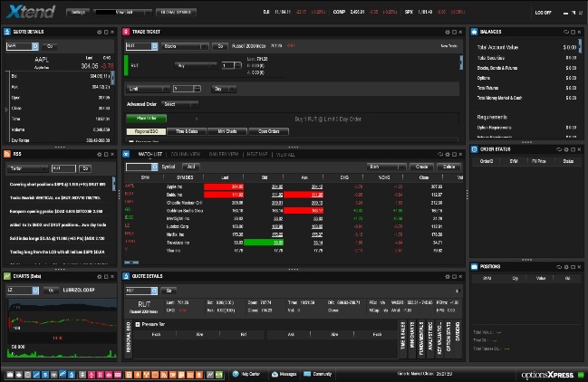Screen dimensions: 588x382
Task: Click the Balances panel wallet icon
Action: click(x=475, y=32)
